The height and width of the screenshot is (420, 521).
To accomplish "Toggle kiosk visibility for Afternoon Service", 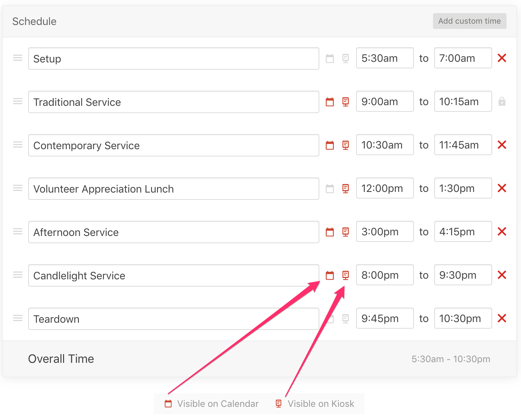I will coord(346,232).
